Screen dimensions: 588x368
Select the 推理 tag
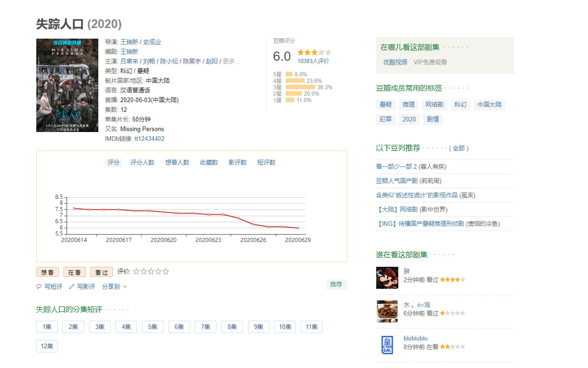[x=409, y=105]
